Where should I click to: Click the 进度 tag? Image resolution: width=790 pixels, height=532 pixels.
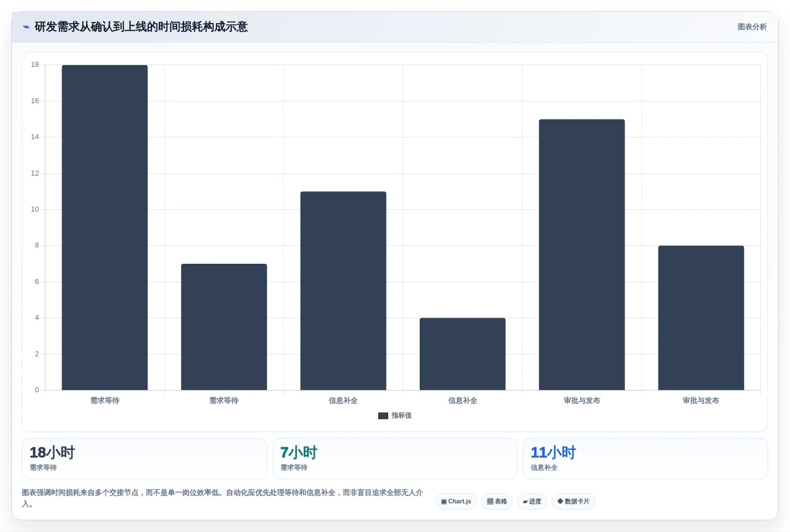click(532, 502)
